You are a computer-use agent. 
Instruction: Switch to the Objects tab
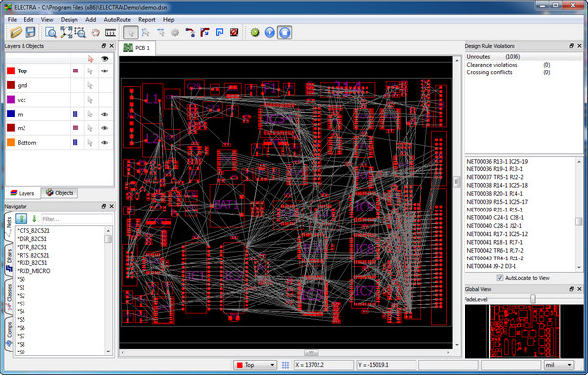[60, 193]
